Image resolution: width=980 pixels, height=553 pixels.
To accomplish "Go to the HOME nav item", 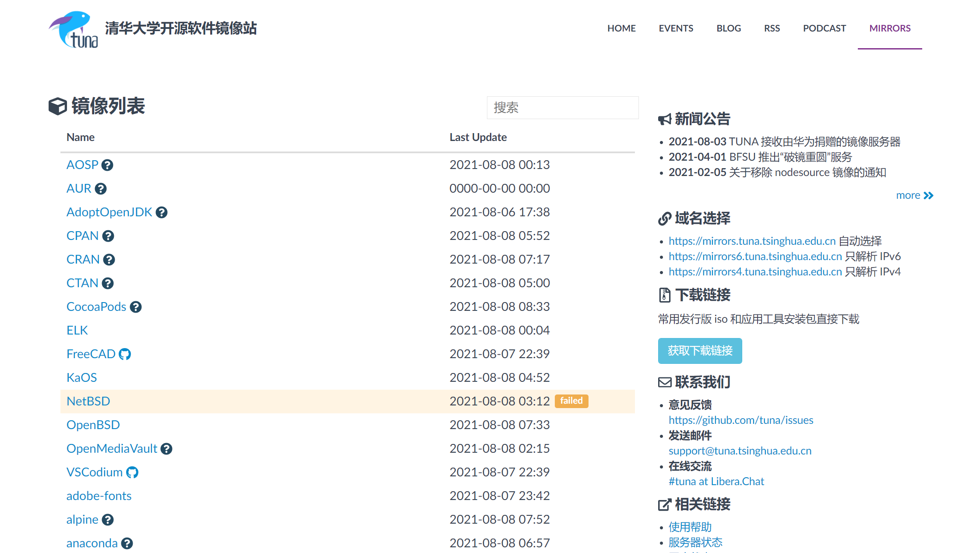I will point(621,28).
